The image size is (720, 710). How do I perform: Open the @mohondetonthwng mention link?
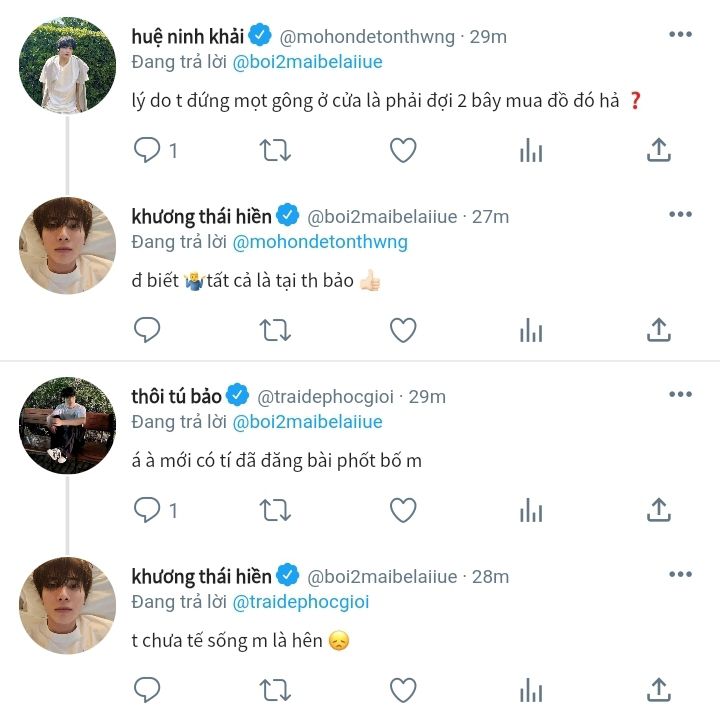320,242
